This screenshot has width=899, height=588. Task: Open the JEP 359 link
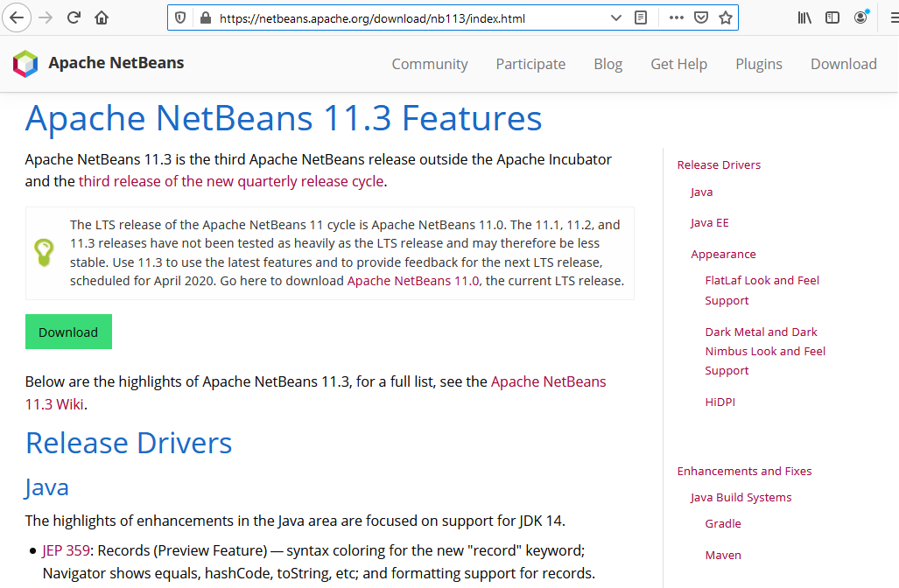[x=66, y=550]
